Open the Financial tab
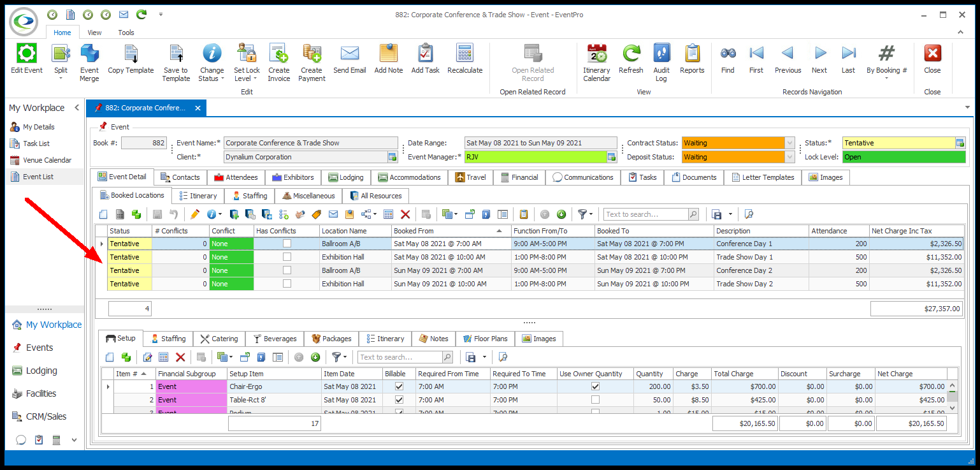Image resolution: width=980 pixels, height=470 pixels. coord(519,177)
